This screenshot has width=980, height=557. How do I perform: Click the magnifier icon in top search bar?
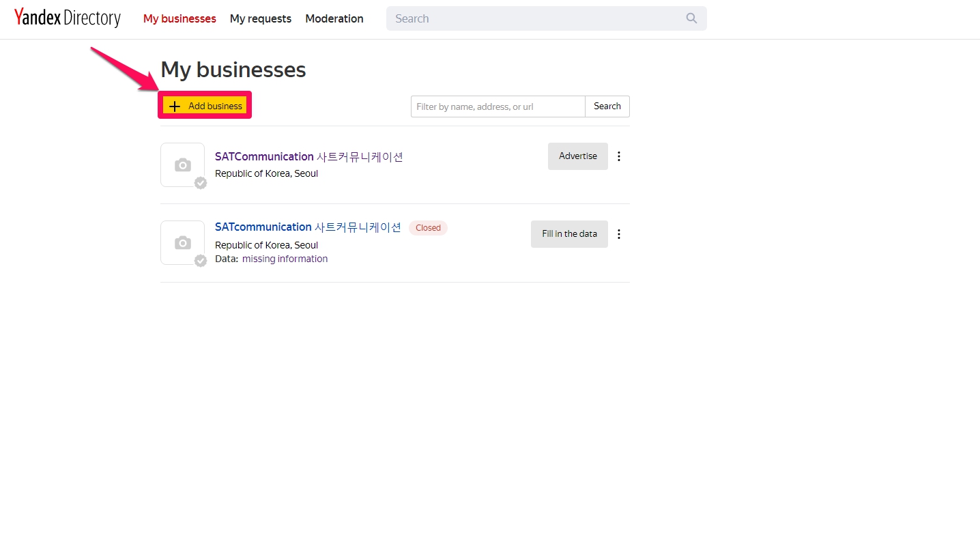click(x=691, y=18)
